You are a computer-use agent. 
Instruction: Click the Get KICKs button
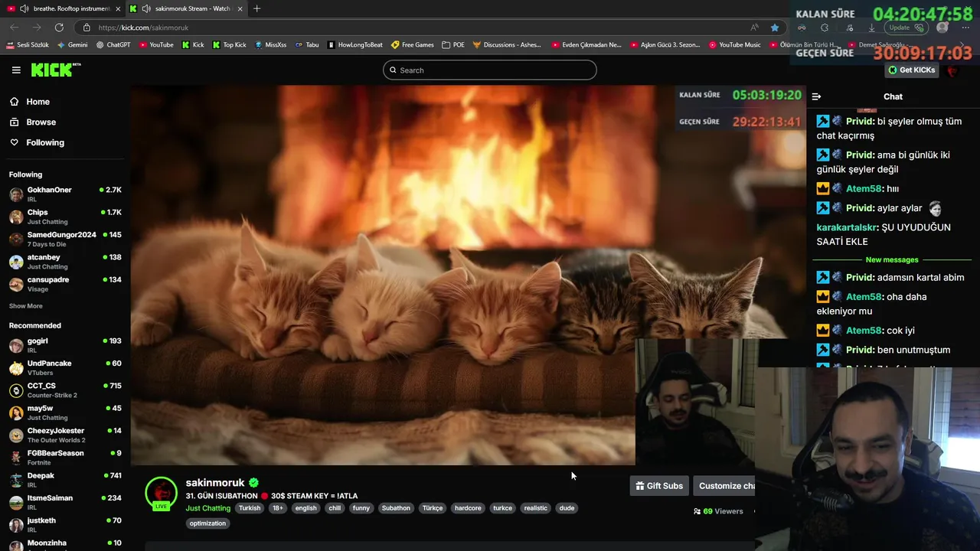[x=911, y=70]
